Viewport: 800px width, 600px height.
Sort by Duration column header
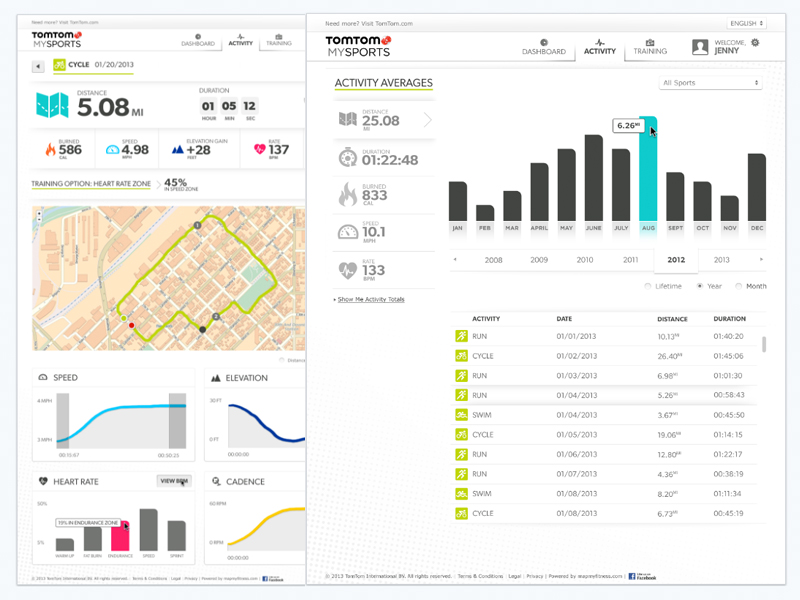(730, 318)
